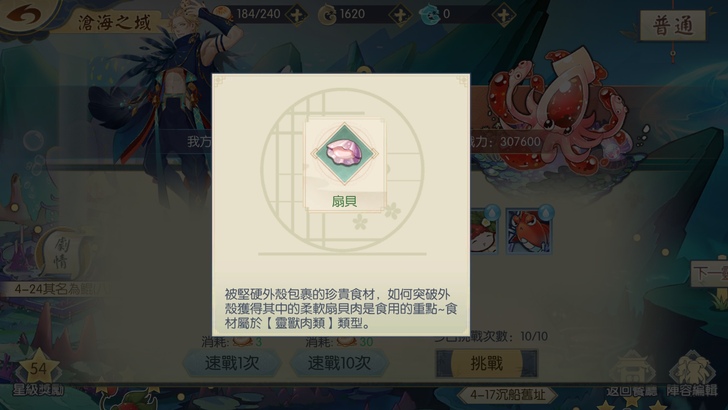This screenshot has width=728, height=410.
Task: Click the 扇貝 scallop item icon
Action: point(344,155)
